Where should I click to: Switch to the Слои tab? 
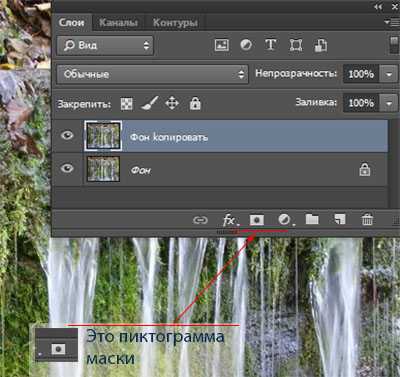point(72,23)
